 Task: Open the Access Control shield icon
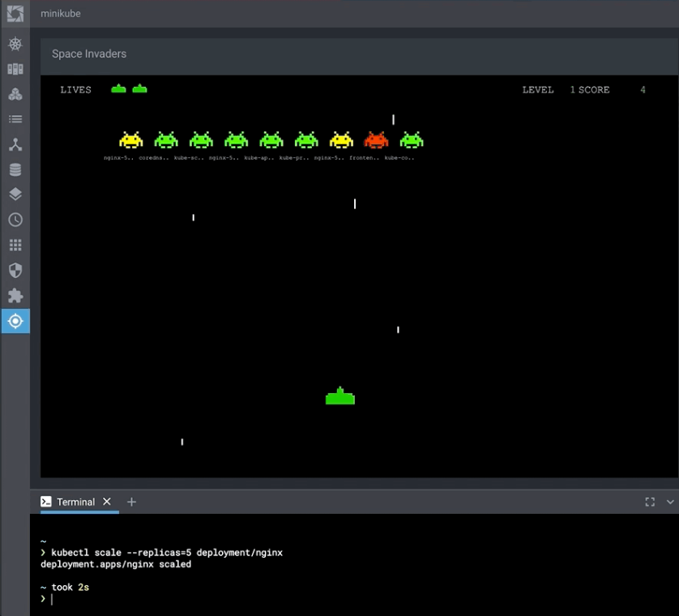coord(15,271)
